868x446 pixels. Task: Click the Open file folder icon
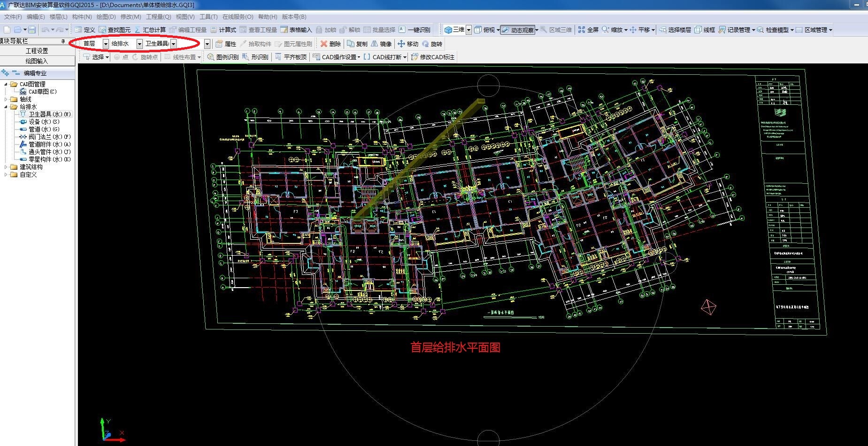coord(17,30)
